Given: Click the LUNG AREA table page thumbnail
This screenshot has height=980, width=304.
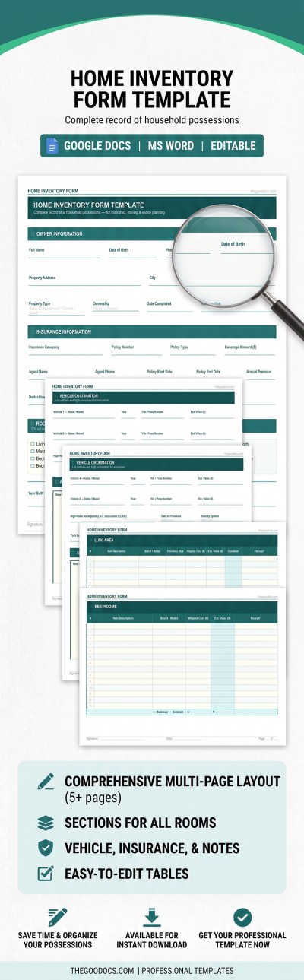Looking at the screenshot, I should click(182, 555).
